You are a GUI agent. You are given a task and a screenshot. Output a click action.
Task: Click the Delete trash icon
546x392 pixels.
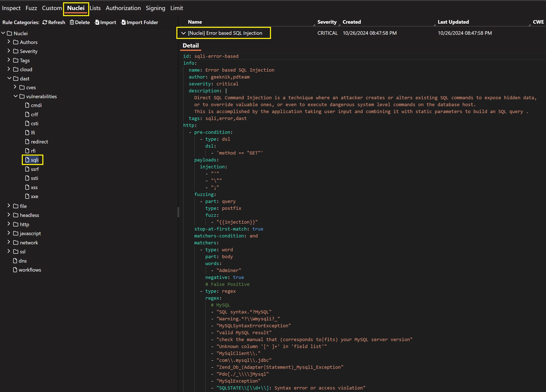click(72, 22)
